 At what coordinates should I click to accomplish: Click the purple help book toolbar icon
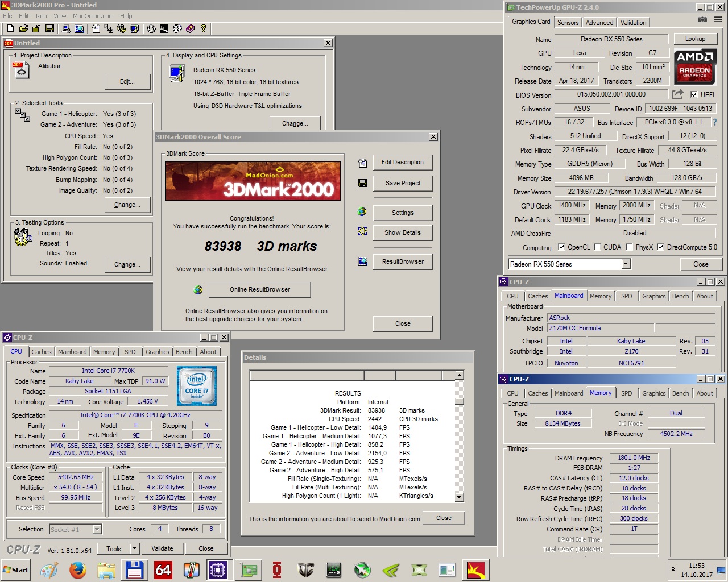pos(190,28)
